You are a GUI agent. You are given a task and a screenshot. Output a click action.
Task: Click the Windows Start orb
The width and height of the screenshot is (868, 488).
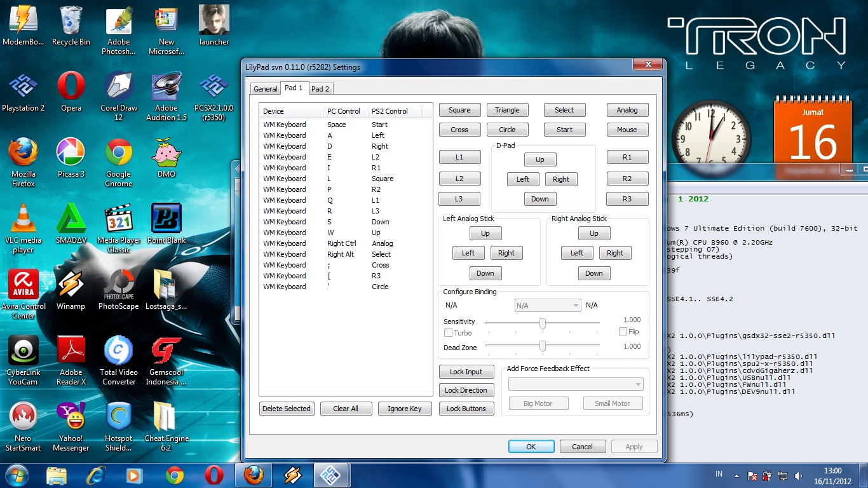[x=17, y=475]
